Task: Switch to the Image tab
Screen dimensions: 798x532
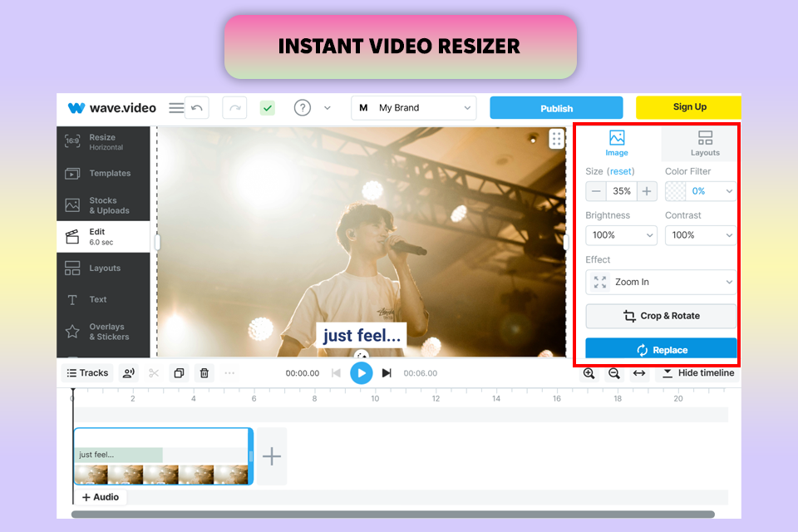Action: click(617, 144)
